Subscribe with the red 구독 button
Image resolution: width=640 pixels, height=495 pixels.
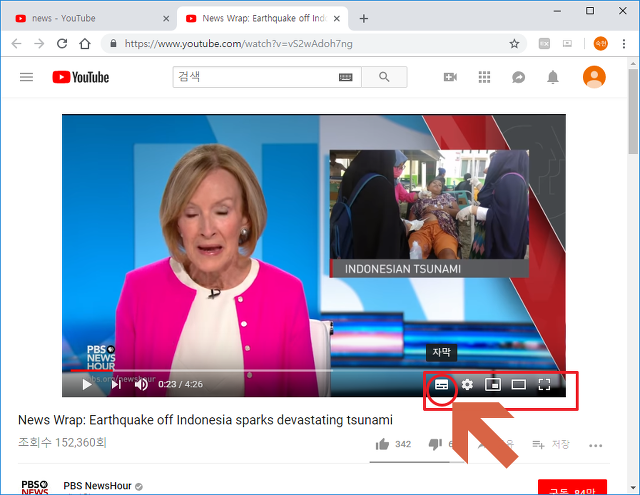[x=572, y=487]
